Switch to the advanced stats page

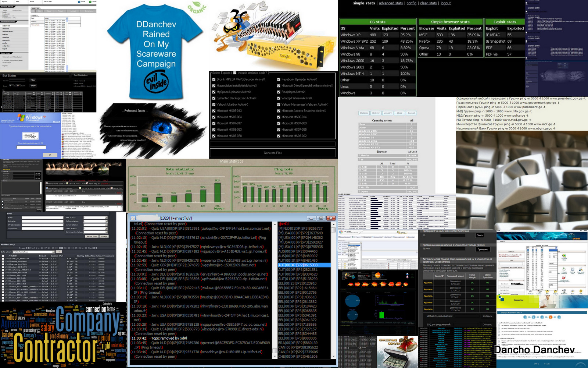[x=391, y=3]
